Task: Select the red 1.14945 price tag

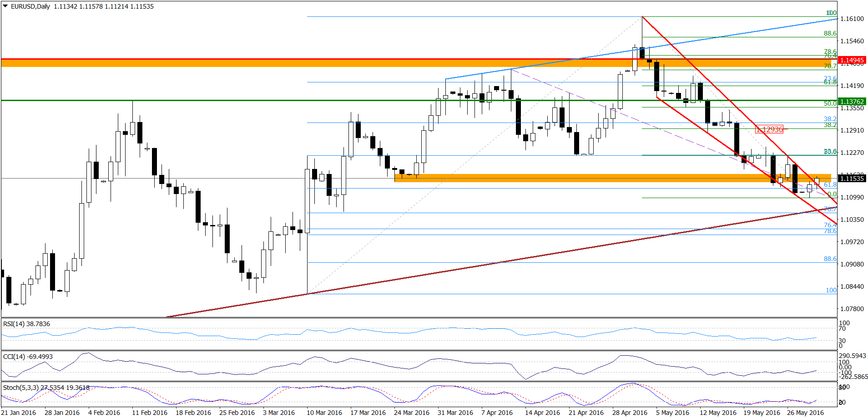Action: click(852, 60)
